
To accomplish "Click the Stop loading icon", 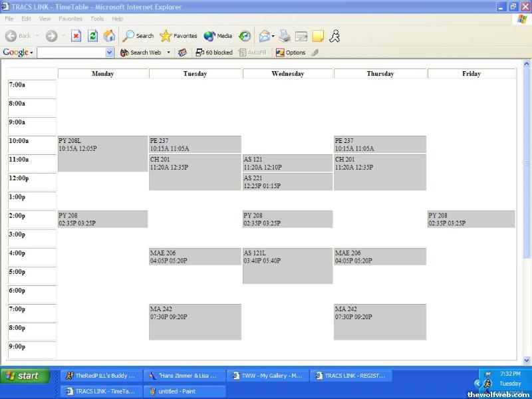I will click(76, 36).
